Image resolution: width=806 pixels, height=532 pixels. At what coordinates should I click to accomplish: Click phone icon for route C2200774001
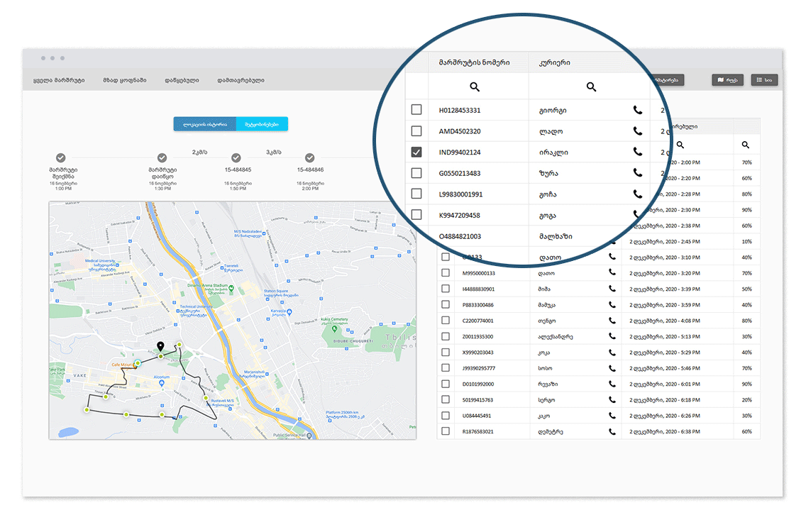[x=612, y=321]
